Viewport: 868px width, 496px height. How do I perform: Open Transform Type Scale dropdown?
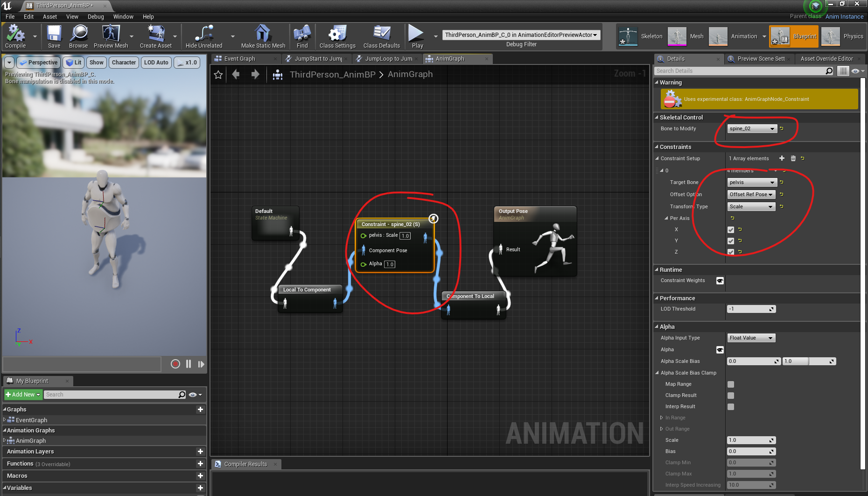(x=751, y=207)
